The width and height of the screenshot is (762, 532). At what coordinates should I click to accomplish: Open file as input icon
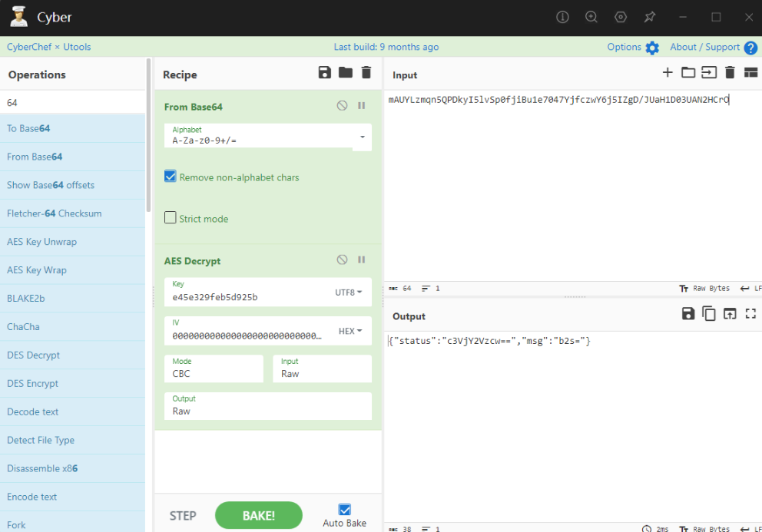coord(709,72)
